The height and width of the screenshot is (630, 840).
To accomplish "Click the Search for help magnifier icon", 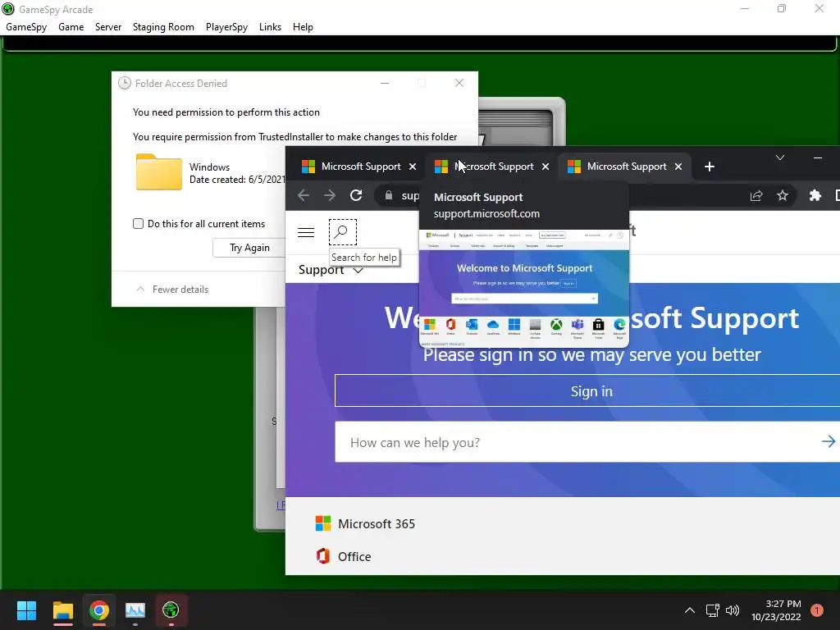I will pos(343,232).
